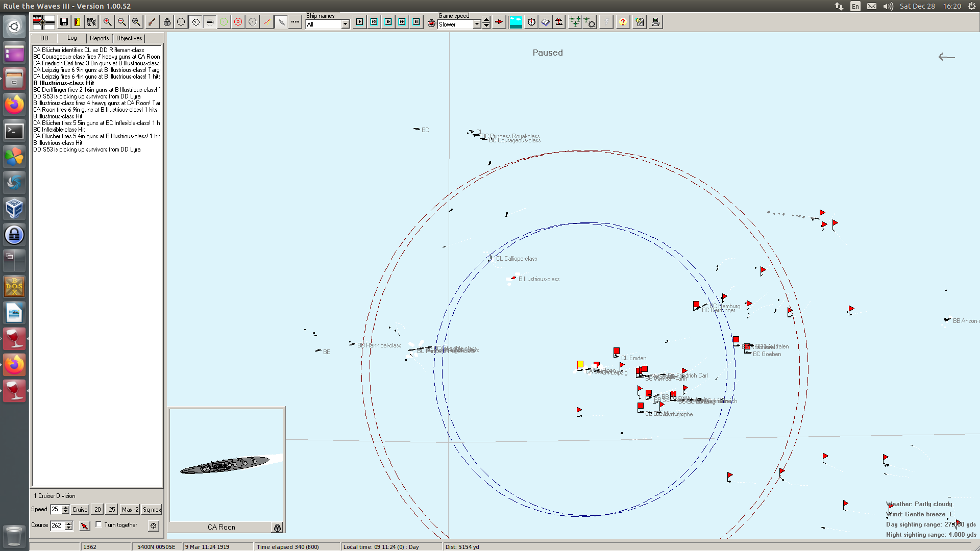Increase the Speed stepper value
This screenshot has height=551, width=980.
pos(66,507)
